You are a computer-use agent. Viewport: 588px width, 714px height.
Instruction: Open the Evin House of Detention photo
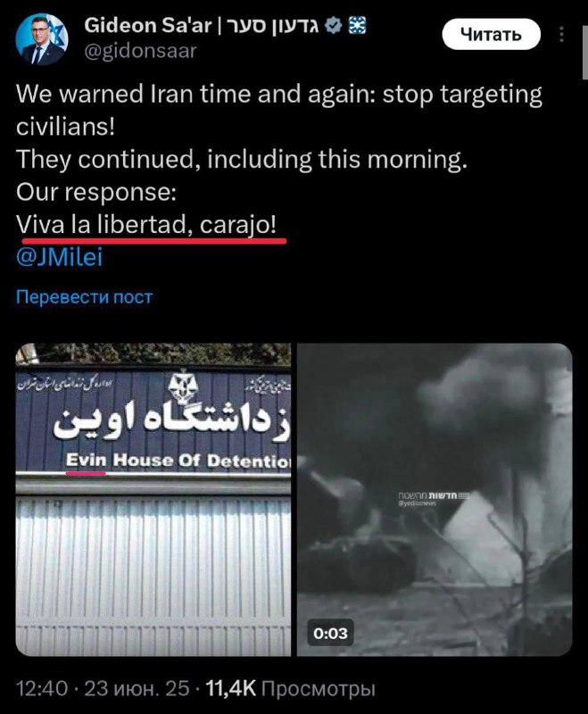(153, 500)
